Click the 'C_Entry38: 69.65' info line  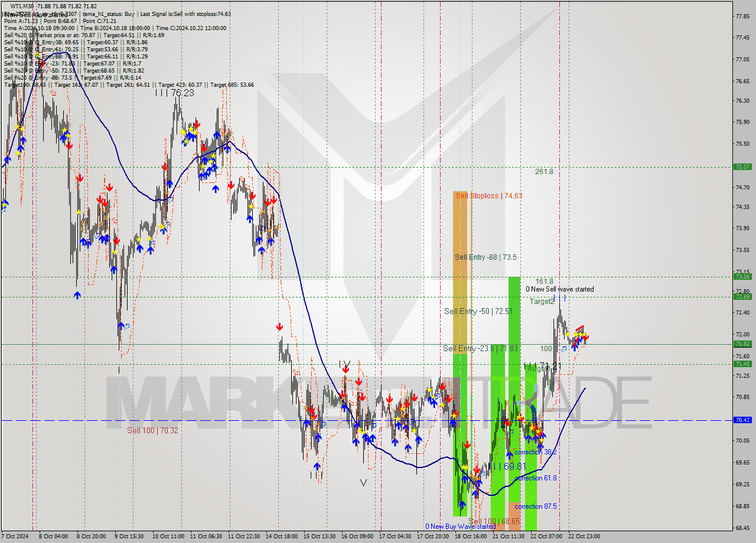76,42
